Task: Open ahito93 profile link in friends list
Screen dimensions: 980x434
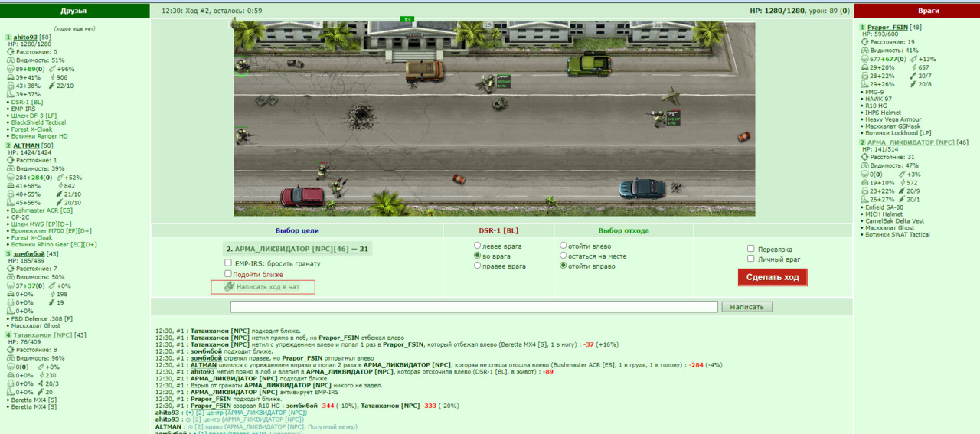Action: tap(24, 37)
